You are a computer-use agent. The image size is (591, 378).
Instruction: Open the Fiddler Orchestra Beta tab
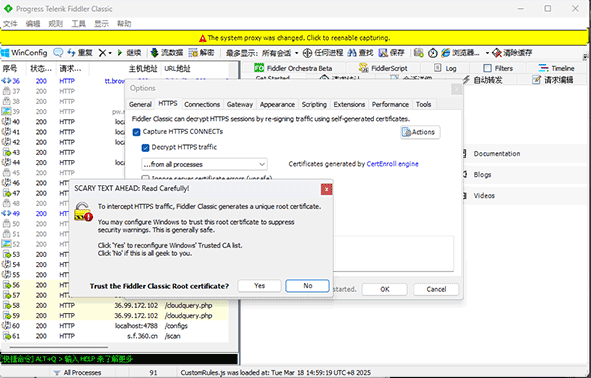tap(293, 68)
